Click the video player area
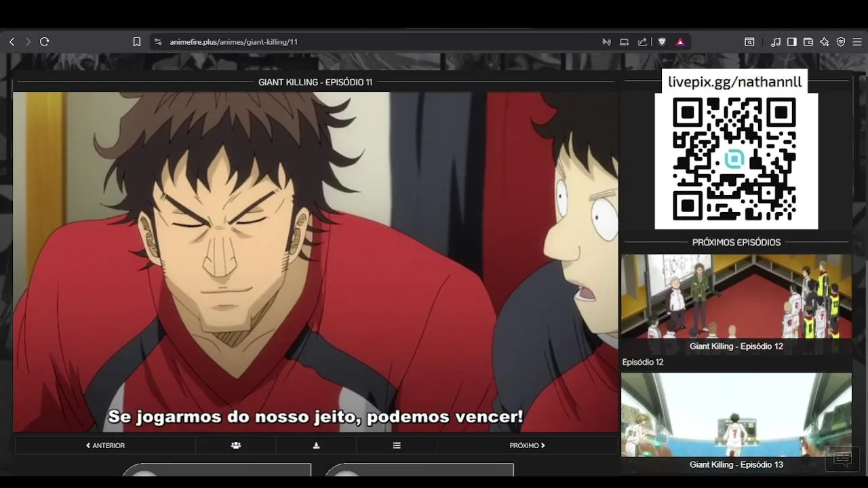This screenshot has height=488, width=868. pos(315,262)
